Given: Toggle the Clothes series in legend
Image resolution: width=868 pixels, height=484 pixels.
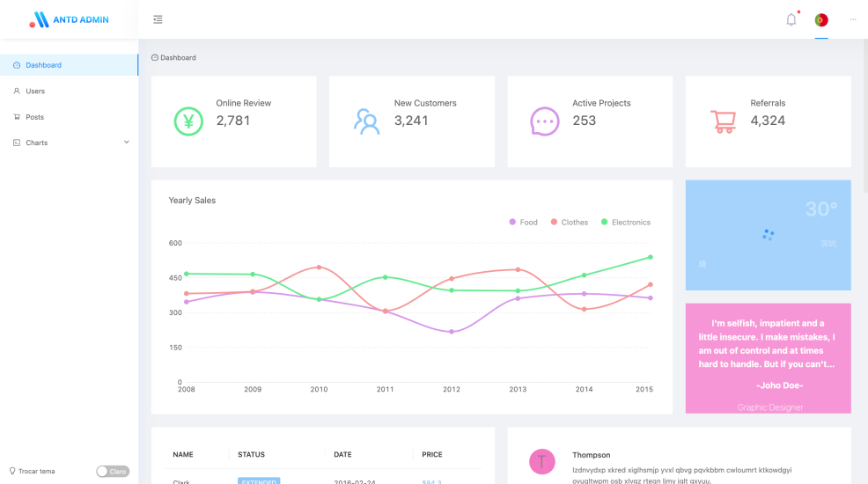Looking at the screenshot, I should click(569, 223).
